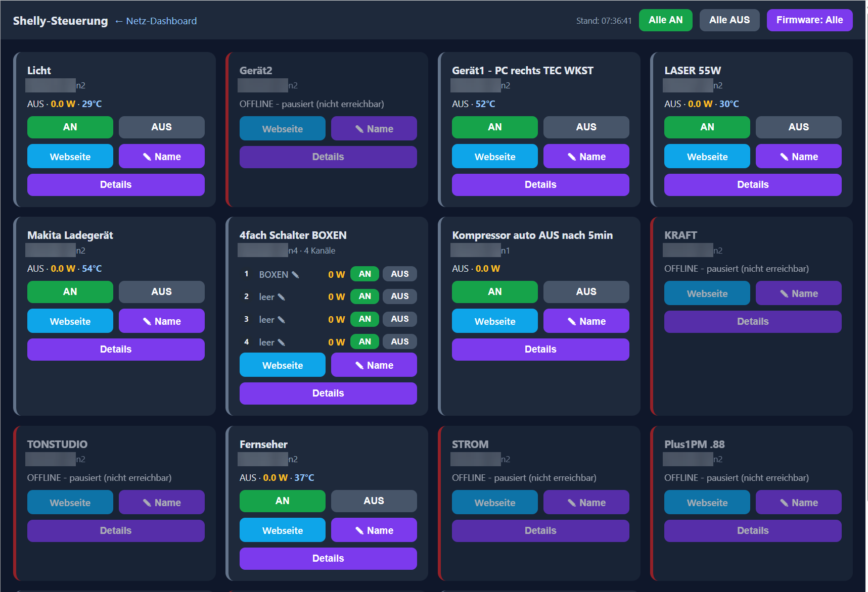Switch channel 3 leer AUS
The height and width of the screenshot is (592, 868).
click(400, 319)
